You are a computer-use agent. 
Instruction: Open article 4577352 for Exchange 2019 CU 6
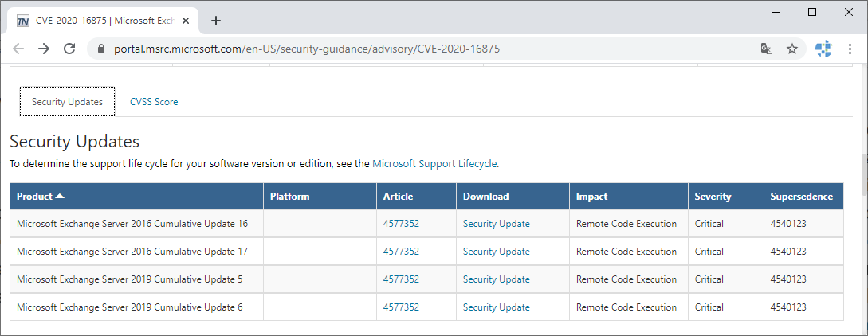click(401, 307)
